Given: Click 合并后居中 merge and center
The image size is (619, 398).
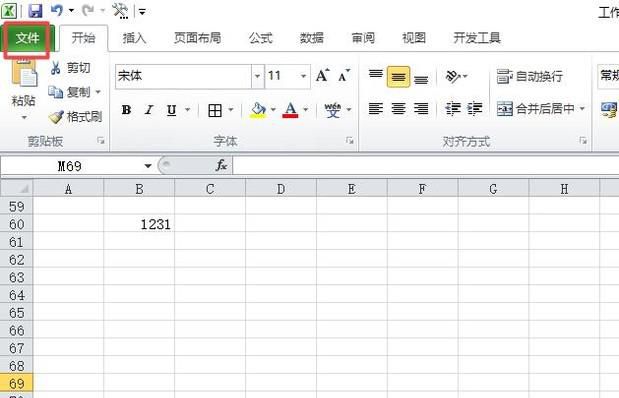Looking at the screenshot, I should coord(535,108).
